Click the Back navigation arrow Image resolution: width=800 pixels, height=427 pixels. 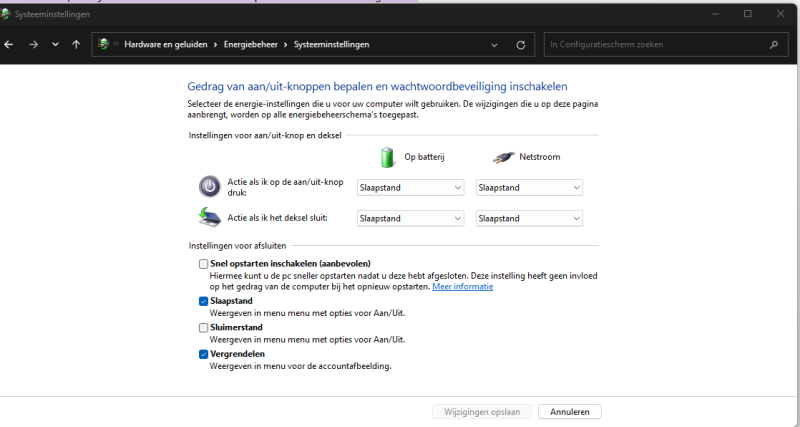pos(9,45)
